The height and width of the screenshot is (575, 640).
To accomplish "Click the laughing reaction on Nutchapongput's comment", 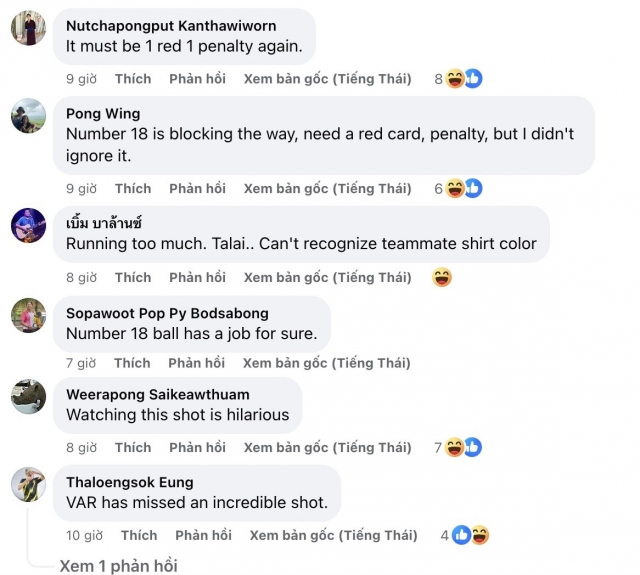I will pos(455,78).
